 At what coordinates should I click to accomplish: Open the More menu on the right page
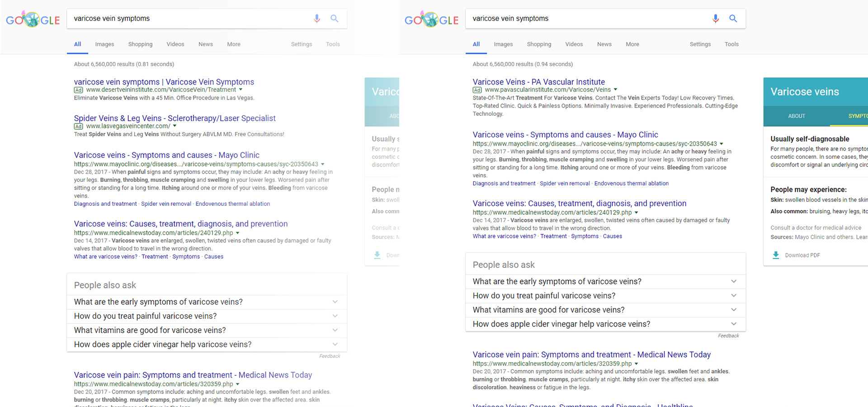632,44
